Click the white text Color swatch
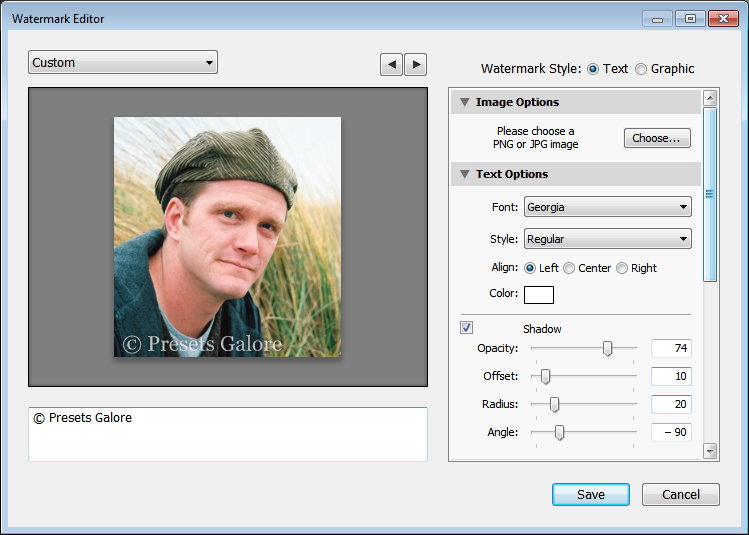The height and width of the screenshot is (535, 749). (x=539, y=294)
